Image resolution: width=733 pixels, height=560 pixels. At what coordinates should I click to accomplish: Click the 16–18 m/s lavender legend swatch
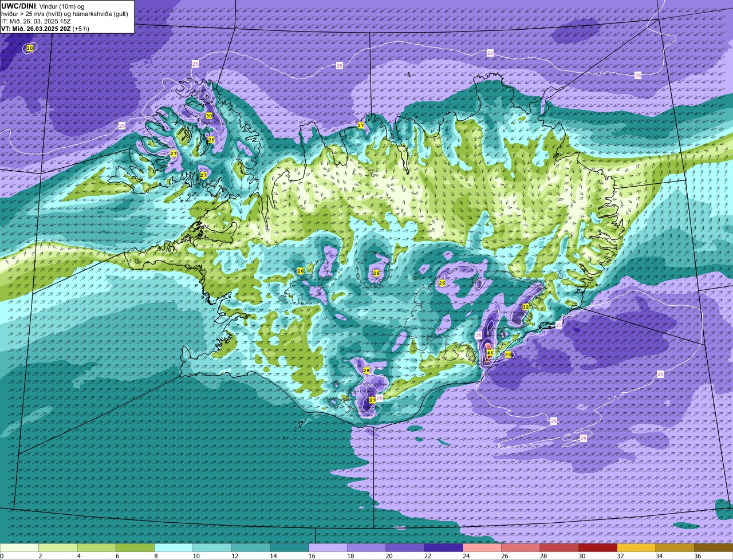(328, 547)
